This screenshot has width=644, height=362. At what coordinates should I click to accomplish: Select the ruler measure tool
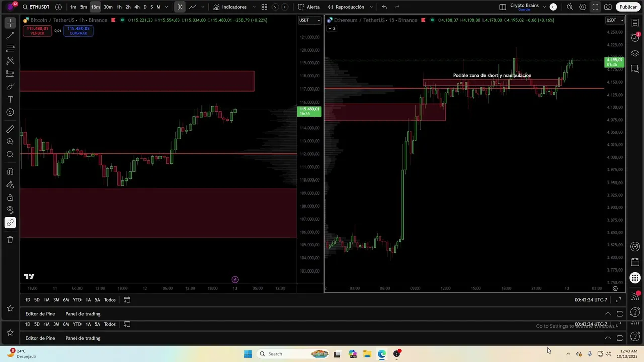coord(10,129)
